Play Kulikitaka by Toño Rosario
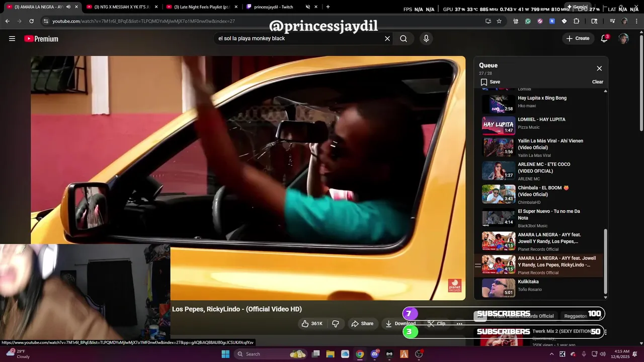 (x=538, y=288)
